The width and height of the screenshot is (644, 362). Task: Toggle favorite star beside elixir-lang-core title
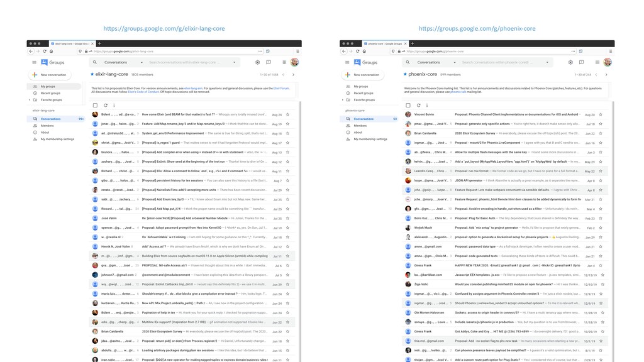coord(92,74)
